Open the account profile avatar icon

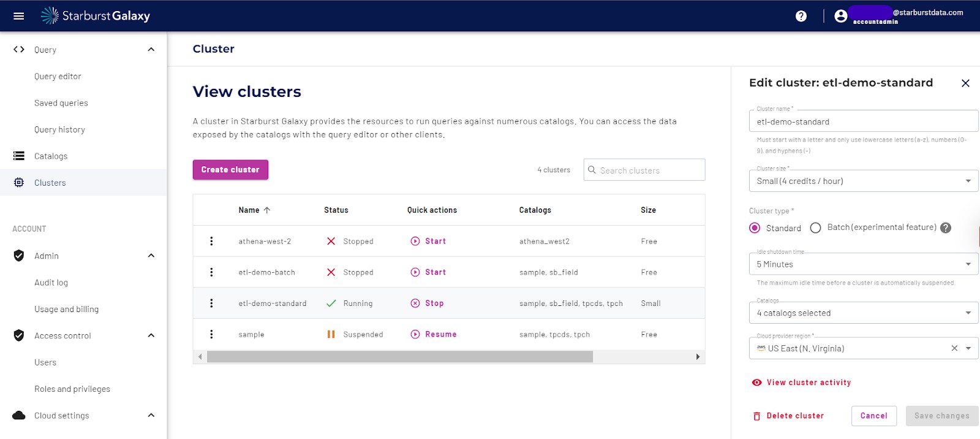pyautogui.click(x=841, y=16)
